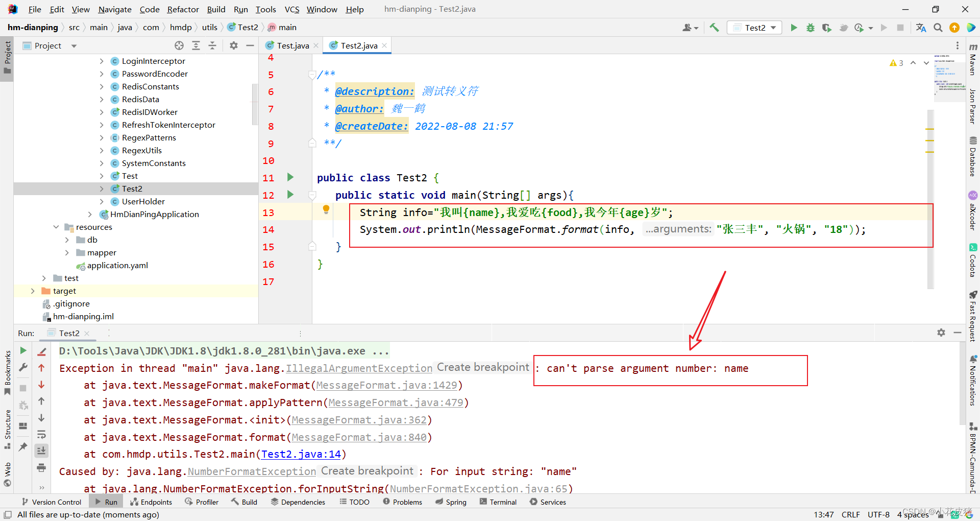Image resolution: width=980 pixels, height=521 pixels.
Task: Click the Run panel wrench settings icon
Action: click(x=23, y=367)
